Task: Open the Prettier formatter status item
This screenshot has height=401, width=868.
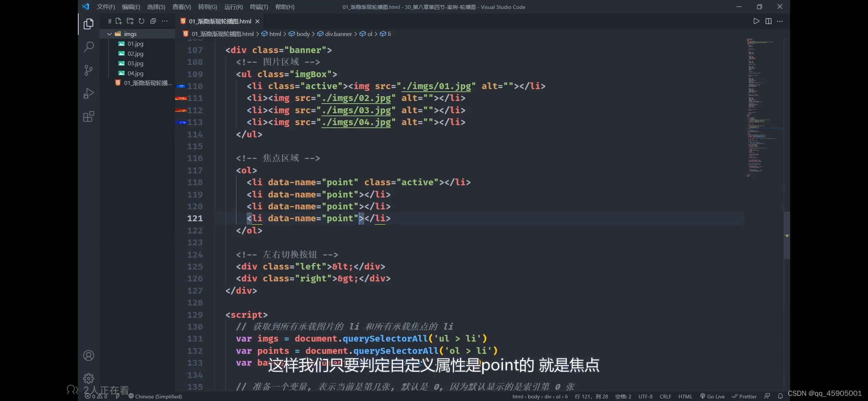Action: 744,396
